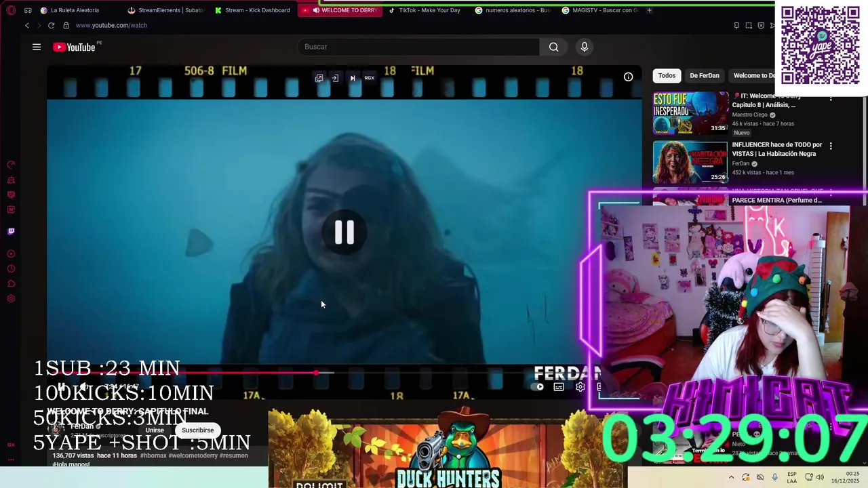Switch to TikTok - Make Your Day tab

point(425,10)
